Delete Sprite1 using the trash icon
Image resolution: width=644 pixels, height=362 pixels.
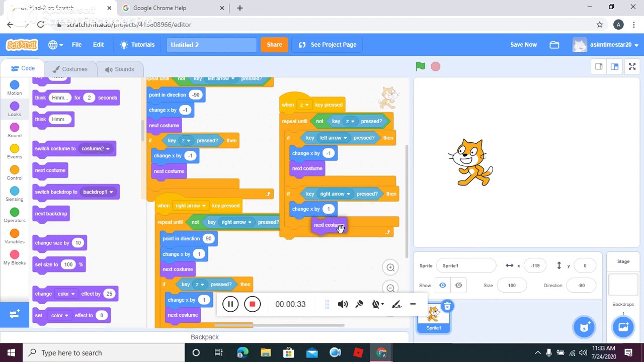[x=447, y=306]
